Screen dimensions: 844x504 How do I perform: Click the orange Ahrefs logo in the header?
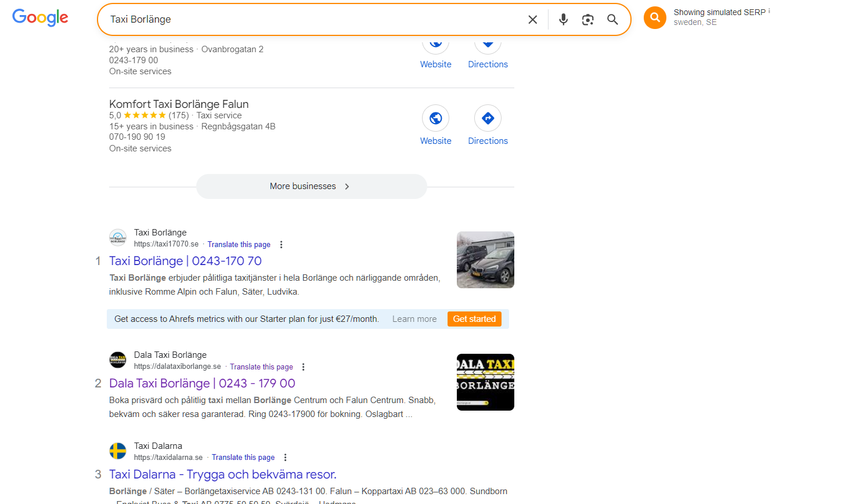(x=655, y=17)
